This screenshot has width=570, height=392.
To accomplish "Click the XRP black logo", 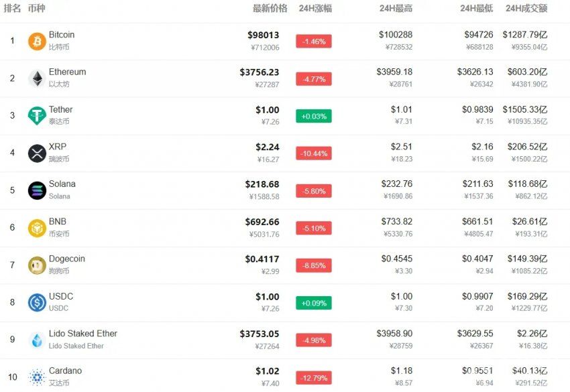I will point(37,153).
